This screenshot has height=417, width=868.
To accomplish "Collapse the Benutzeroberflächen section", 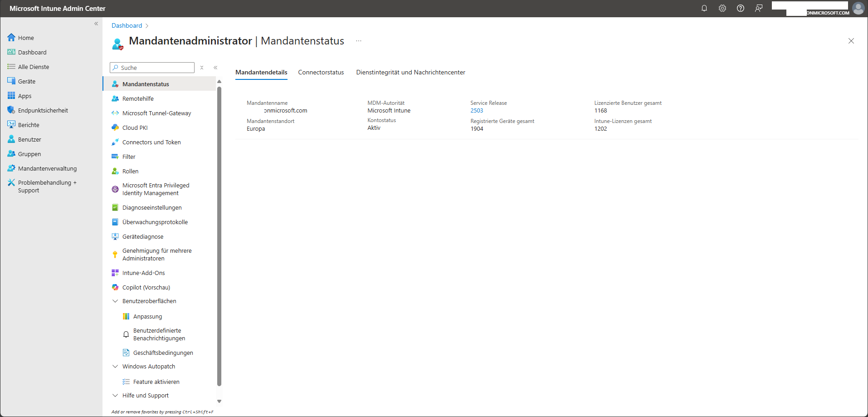I will (115, 301).
